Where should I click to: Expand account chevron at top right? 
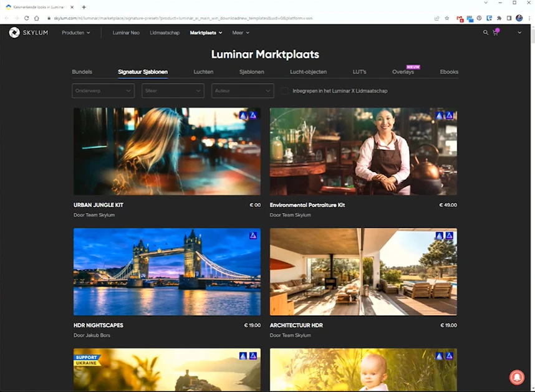pos(519,33)
